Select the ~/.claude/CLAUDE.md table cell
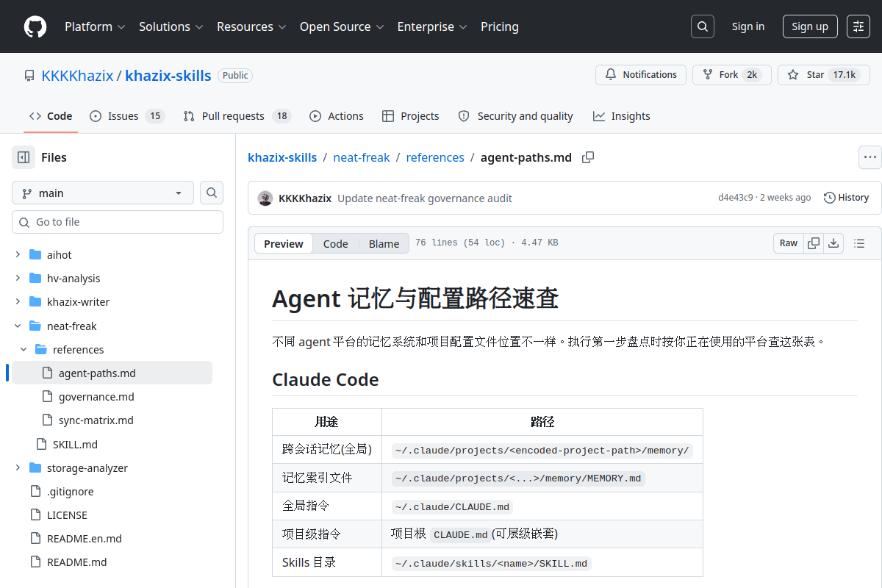Screen dimensions: 882x588 tap(542, 506)
